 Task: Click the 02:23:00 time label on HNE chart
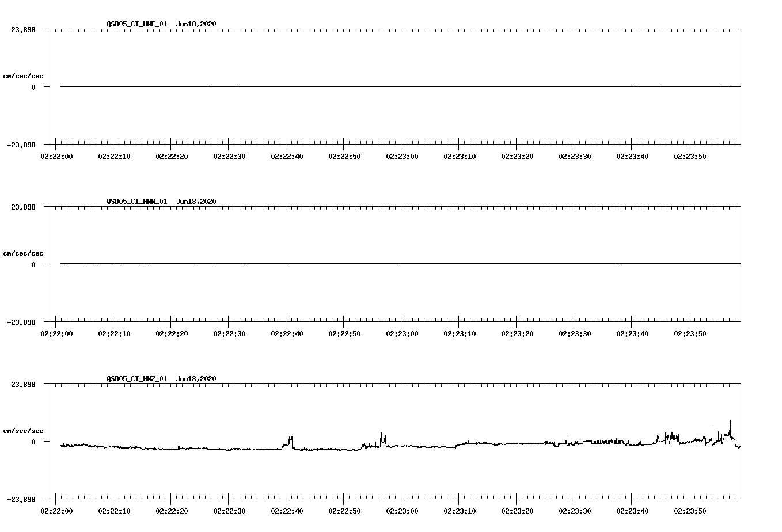pos(402,156)
